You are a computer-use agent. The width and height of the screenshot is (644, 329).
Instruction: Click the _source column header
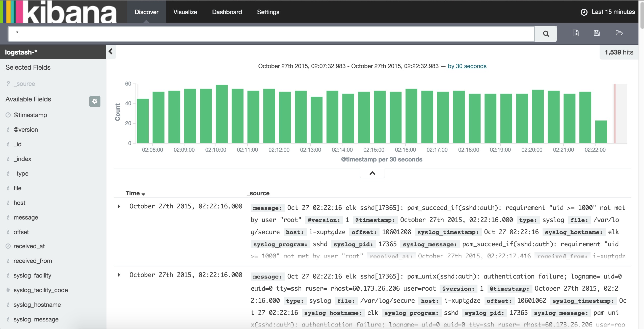click(258, 193)
